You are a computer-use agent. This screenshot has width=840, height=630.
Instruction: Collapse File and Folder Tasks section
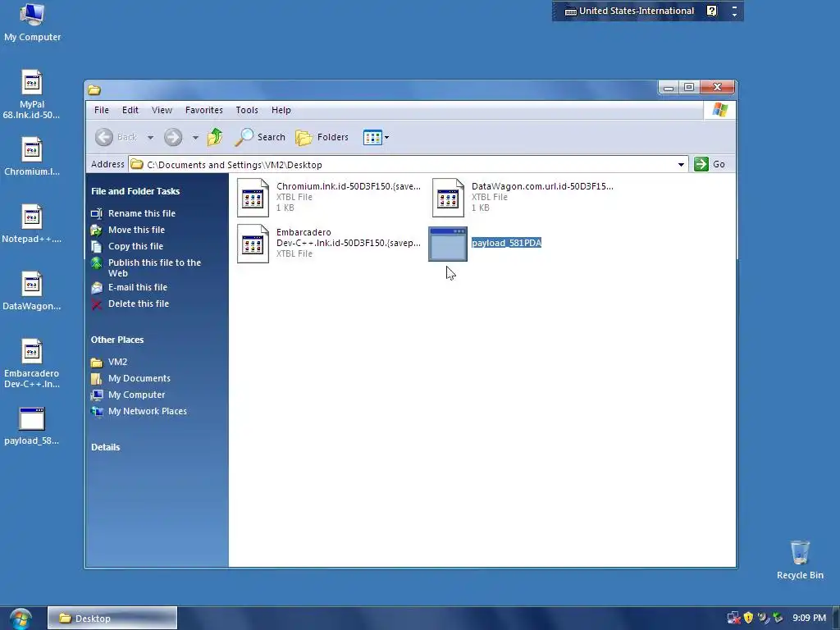click(x=135, y=191)
